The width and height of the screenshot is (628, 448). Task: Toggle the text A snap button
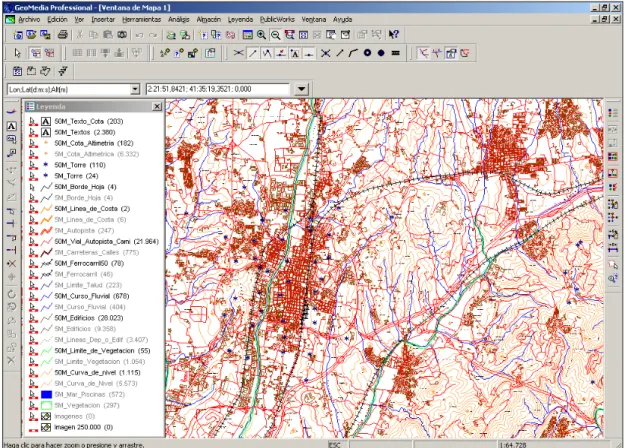[295, 53]
